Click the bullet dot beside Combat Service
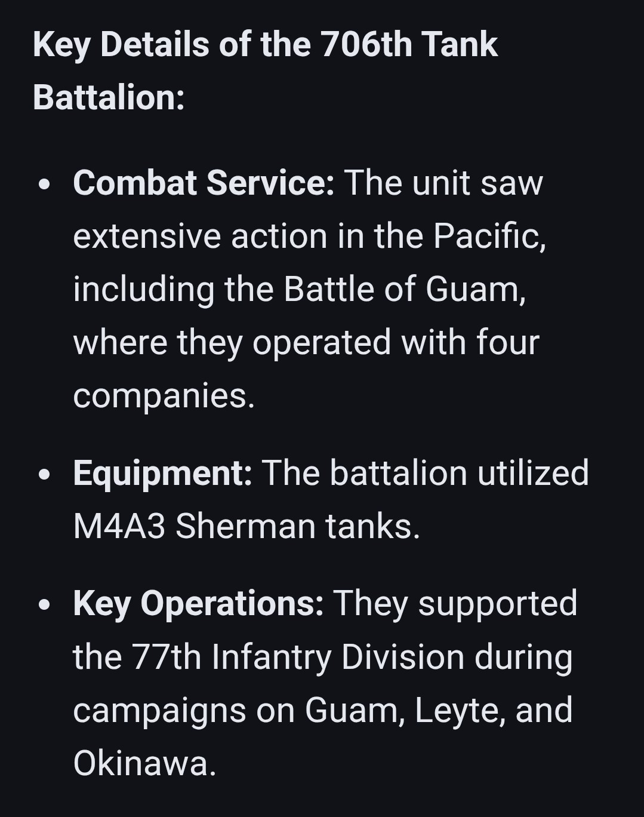Viewport: 644px width, 817px height. [x=44, y=185]
